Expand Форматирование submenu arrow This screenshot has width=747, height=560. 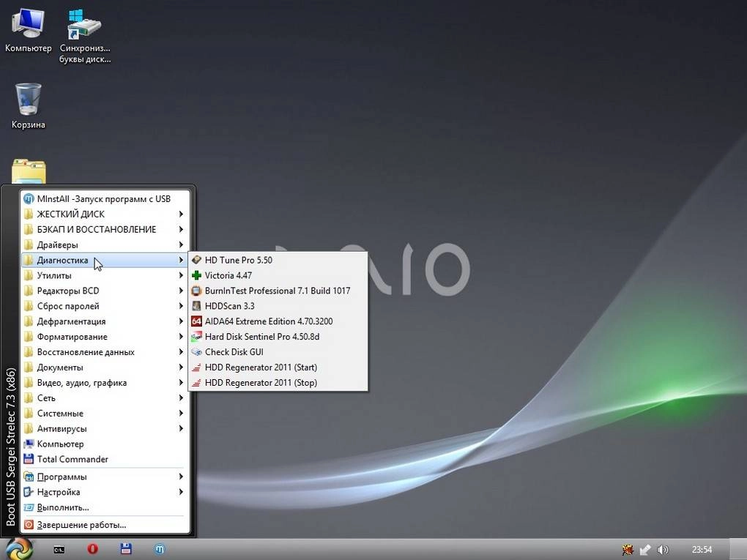pyautogui.click(x=181, y=337)
